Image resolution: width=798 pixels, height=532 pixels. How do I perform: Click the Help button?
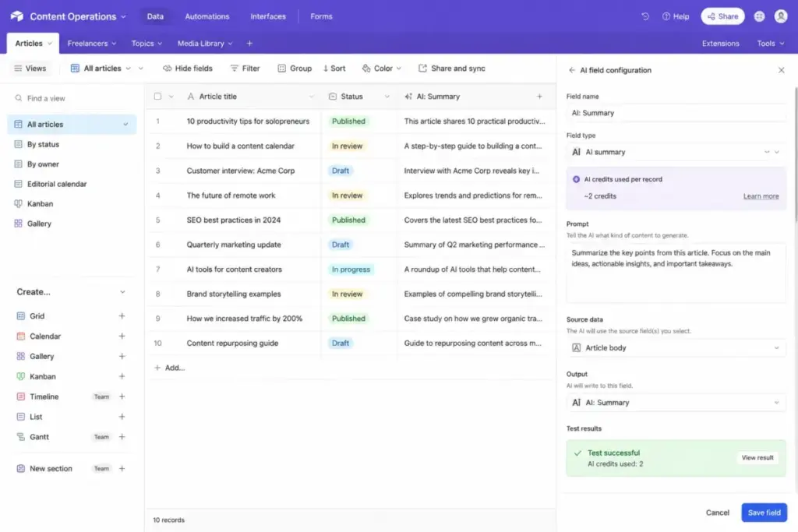tap(676, 16)
